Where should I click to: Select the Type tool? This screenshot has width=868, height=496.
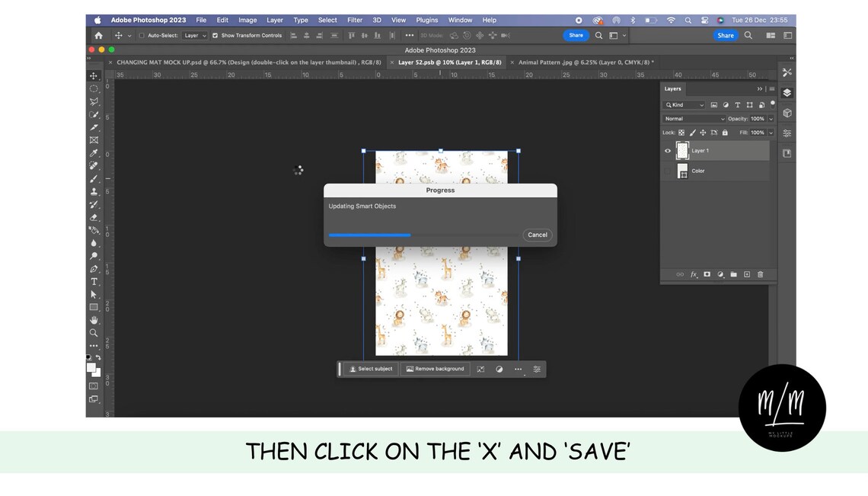click(x=94, y=282)
